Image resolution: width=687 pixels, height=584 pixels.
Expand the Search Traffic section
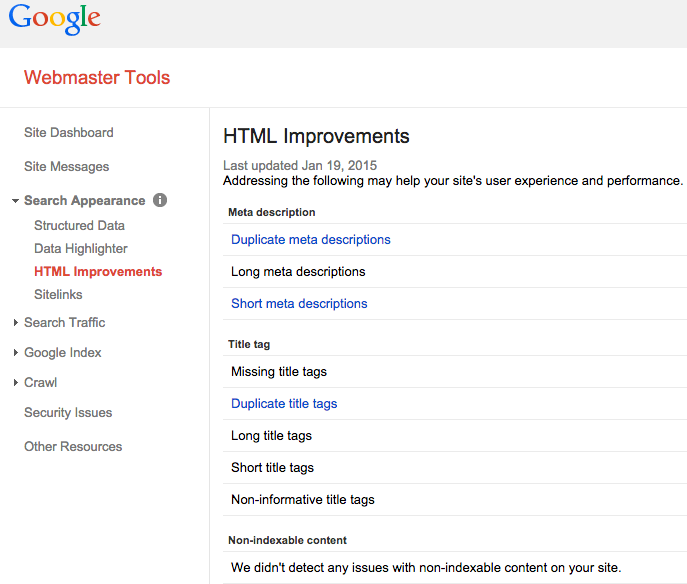(16, 323)
